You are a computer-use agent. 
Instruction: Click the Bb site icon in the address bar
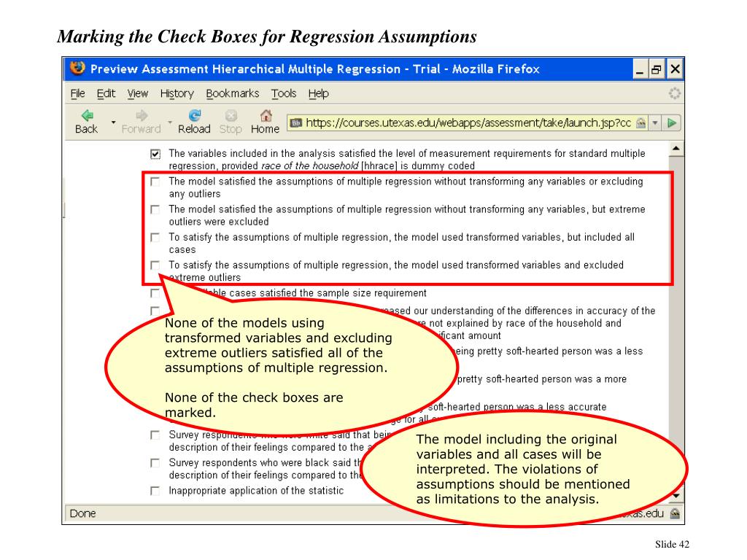(296, 122)
